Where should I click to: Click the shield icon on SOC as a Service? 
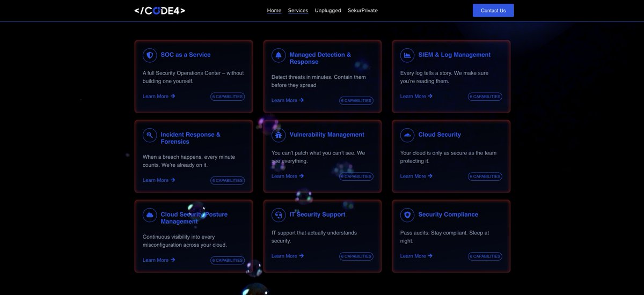(x=150, y=55)
